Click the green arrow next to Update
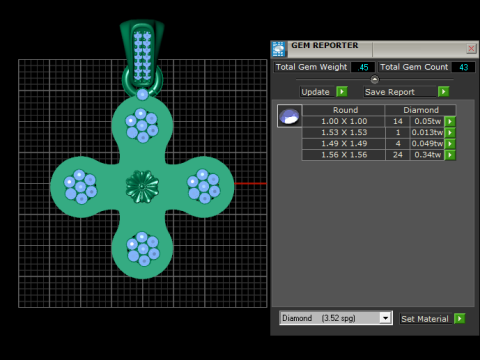 342,91
